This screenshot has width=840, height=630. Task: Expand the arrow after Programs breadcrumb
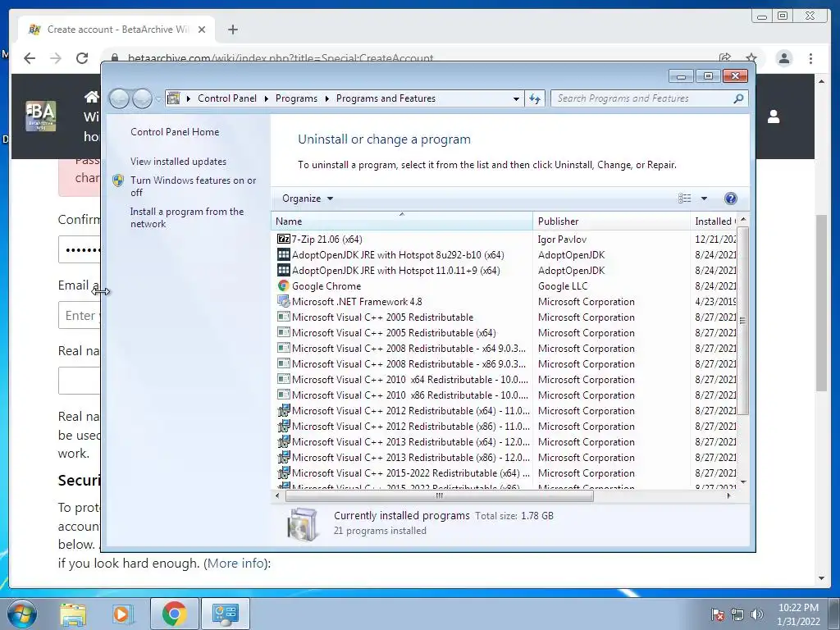click(326, 98)
